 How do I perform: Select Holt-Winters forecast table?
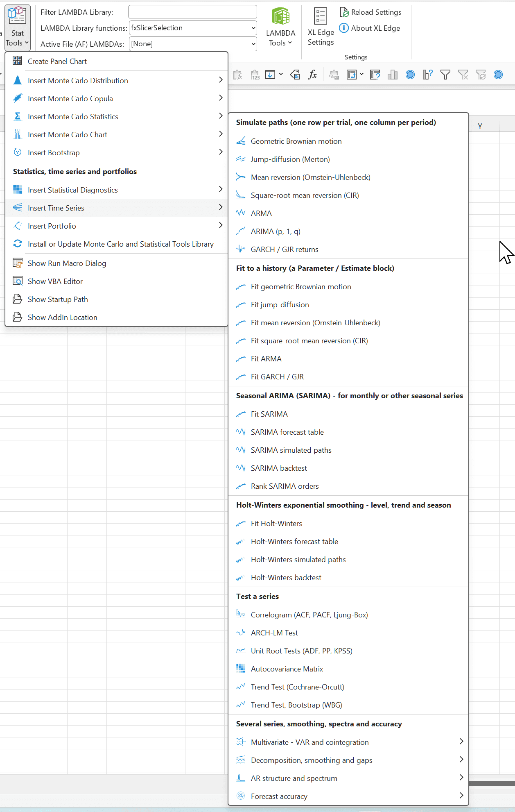point(348,541)
